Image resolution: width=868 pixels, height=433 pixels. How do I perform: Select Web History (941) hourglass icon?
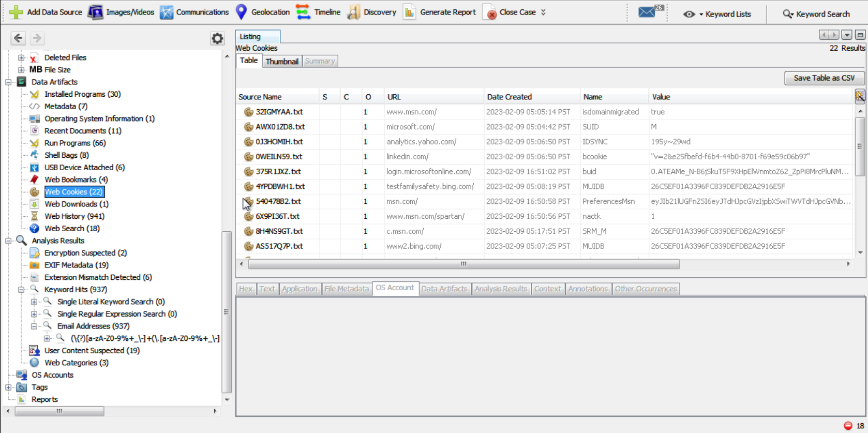point(35,216)
